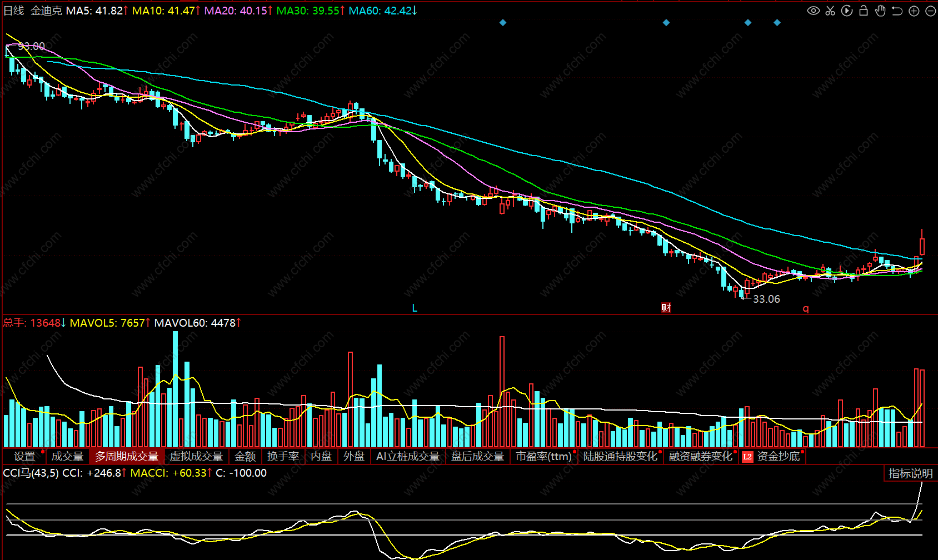Click the rightmost blue diamond event marker
Screen dimensions: 938x560
click(777, 23)
